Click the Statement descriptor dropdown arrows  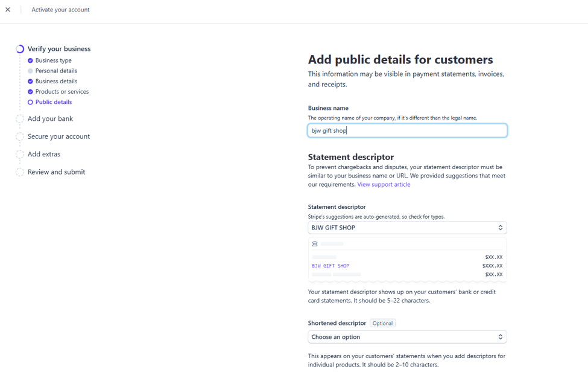click(x=500, y=228)
